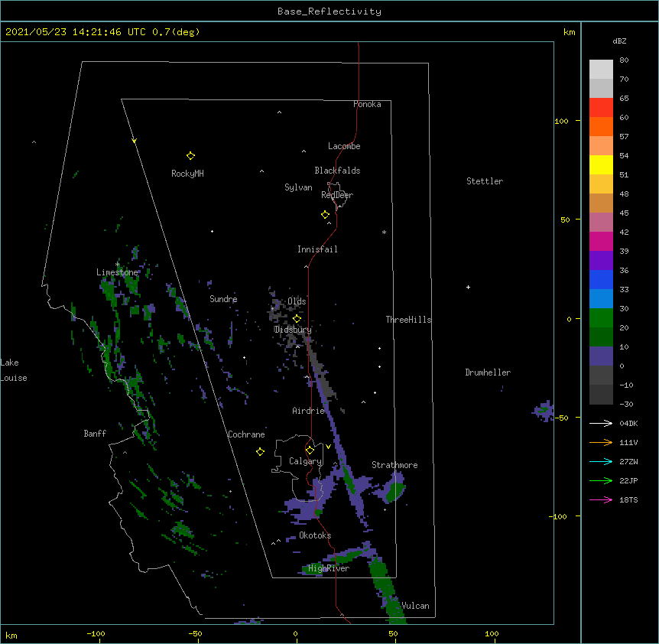Click the Lake Louise label
The image size is (659, 644).
(14, 370)
